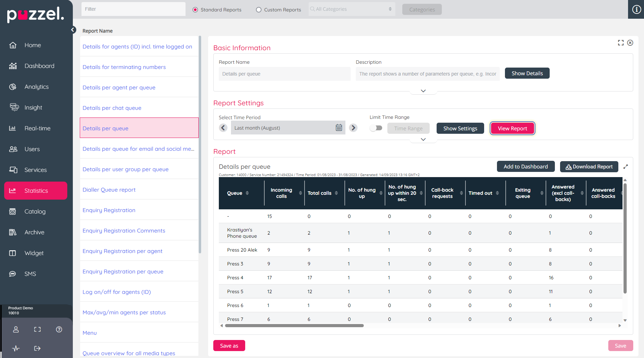This screenshot has width=644, height=358.
Task: Open the All Categories dropdown
Action: point(351,9)
